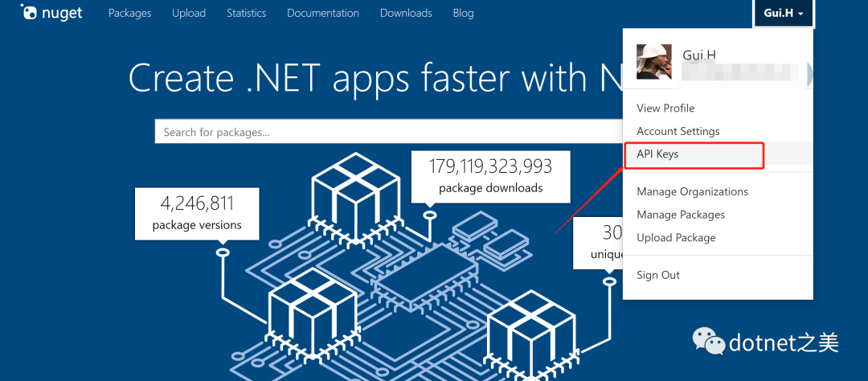Open Account Settings

point(678,131)
